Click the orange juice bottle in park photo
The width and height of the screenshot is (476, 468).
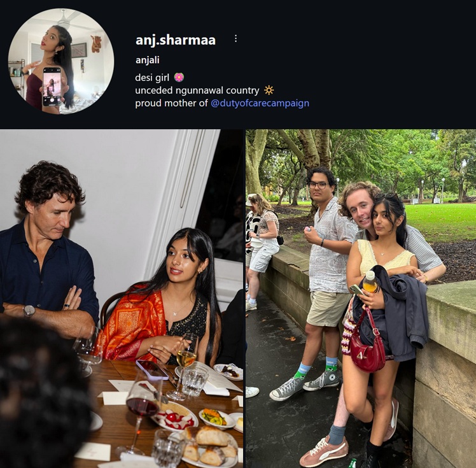[370, 282]
